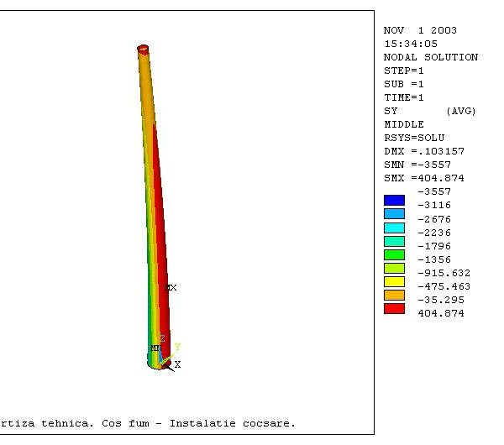The width and height of the screenshot is (504, 445).
Task: Click the bright green legend swatch
Action: point(394,254)
